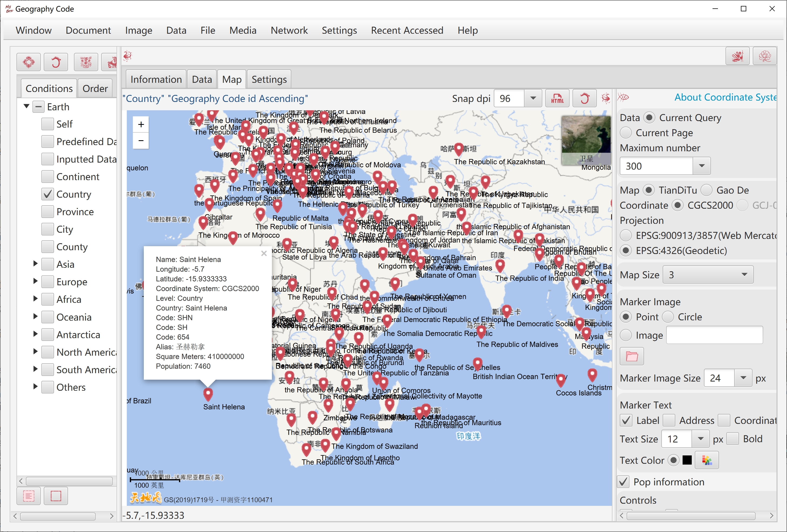
Task: Uncheck the Country checkbox
Action: click(x=48, y=194)
